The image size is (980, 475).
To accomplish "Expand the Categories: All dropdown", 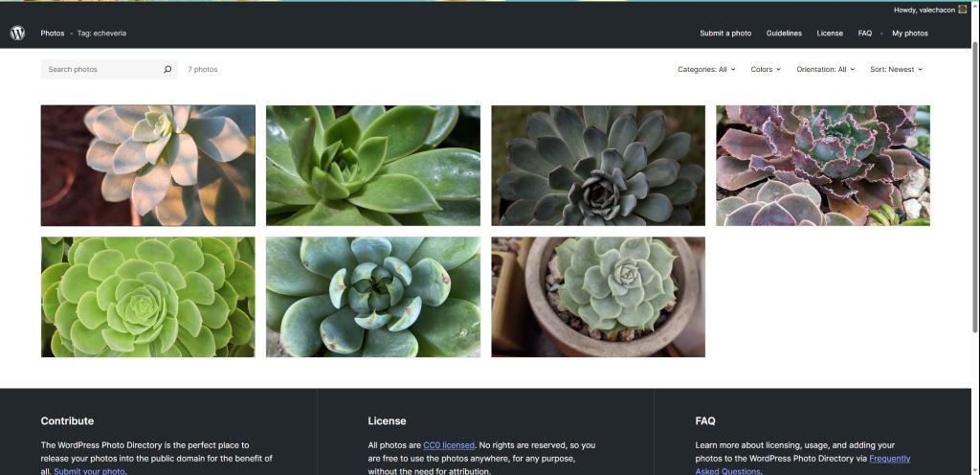I will coord(706,70).
